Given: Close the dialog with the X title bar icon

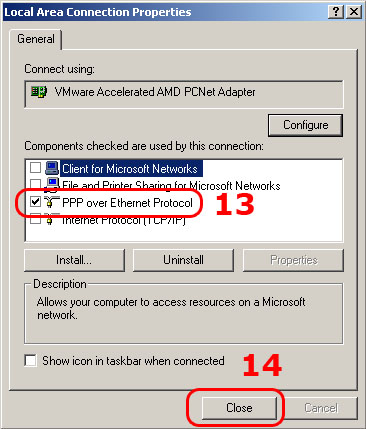Looking at the screenshot, I should (x=354, y=12).
